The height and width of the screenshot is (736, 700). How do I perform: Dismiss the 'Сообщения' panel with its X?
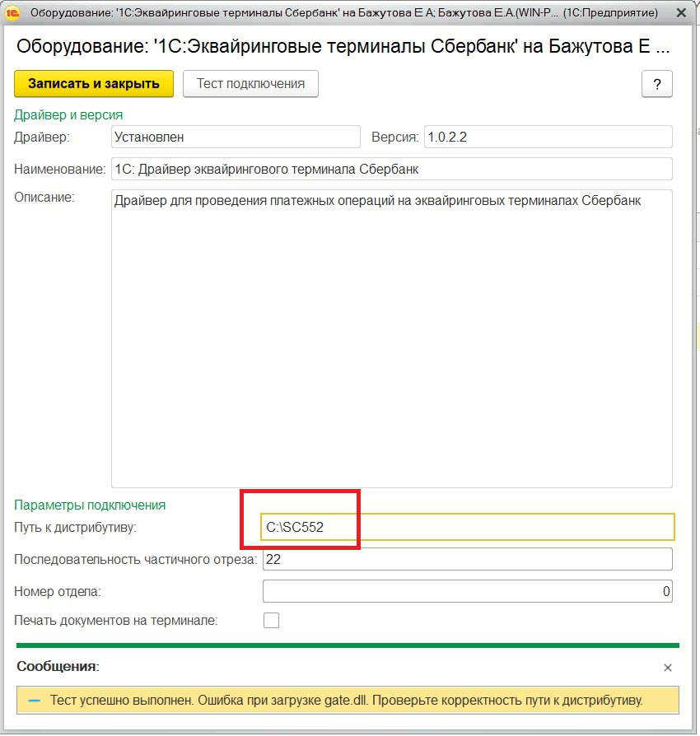coord(668,668)
